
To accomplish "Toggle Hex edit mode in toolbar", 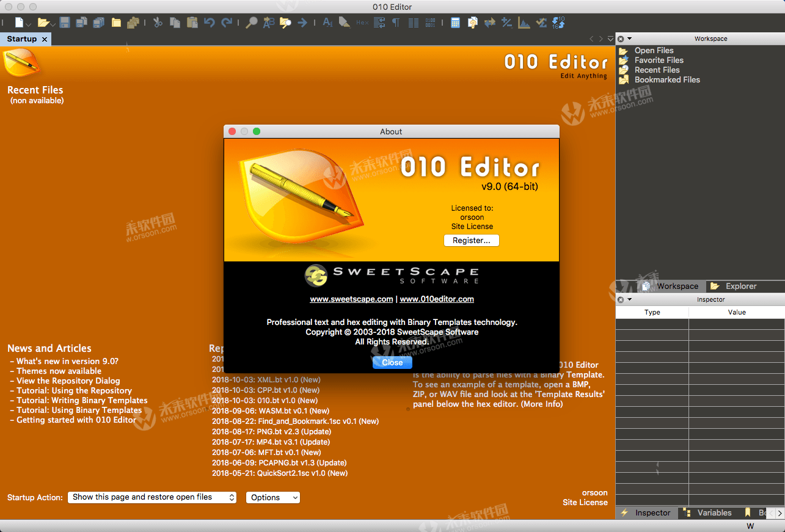I will [x=362, y=23].
